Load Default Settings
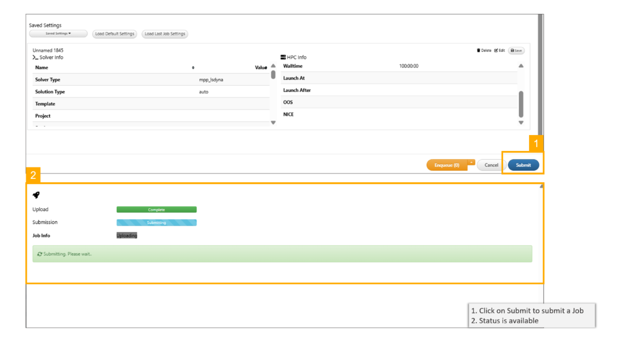Screen dimensions: 644x341 point(114,34)
